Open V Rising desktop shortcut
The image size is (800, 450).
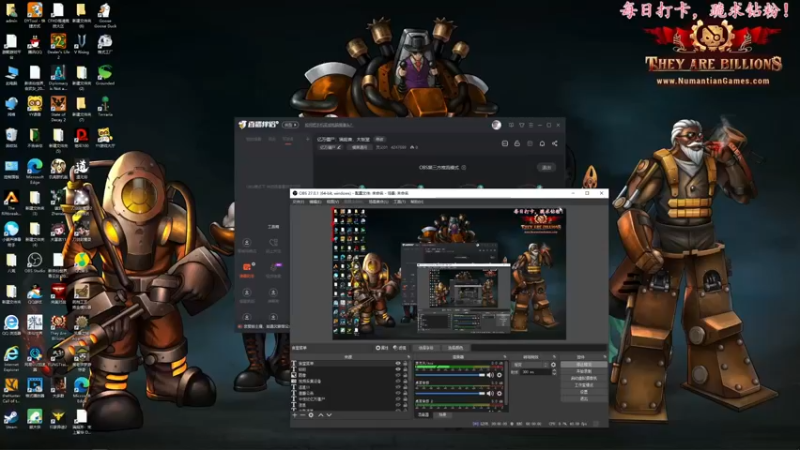click(82, 43)
